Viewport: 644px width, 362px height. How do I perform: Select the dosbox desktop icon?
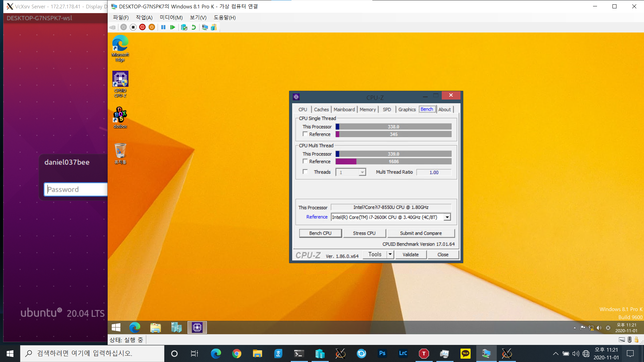click(x=120, y=117)
